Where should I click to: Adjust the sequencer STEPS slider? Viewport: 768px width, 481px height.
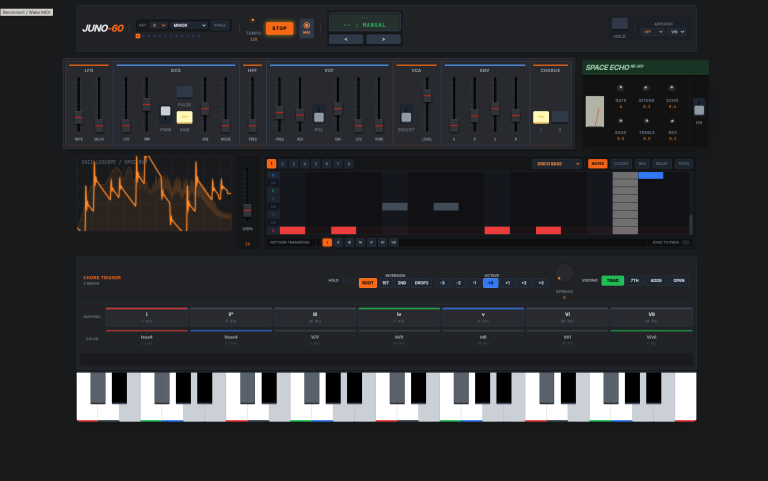pos(247,210)
